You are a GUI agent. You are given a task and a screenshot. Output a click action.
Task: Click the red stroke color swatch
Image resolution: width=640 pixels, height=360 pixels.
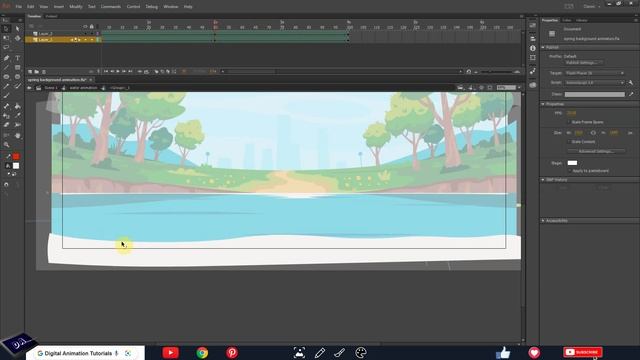16,156
